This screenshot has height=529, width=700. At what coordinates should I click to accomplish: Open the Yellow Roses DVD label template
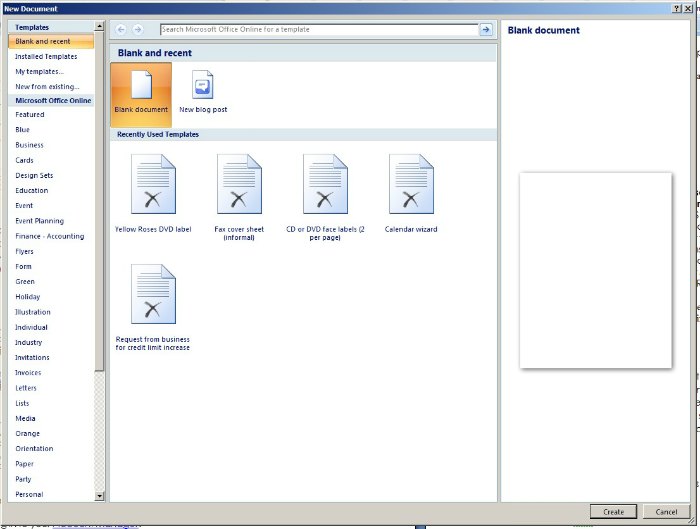[153, 193]
